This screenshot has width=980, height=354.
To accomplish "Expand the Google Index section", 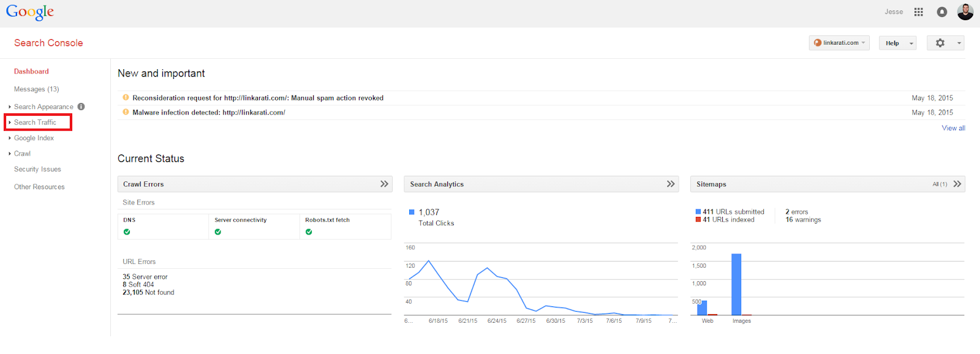I will (34, 138).
